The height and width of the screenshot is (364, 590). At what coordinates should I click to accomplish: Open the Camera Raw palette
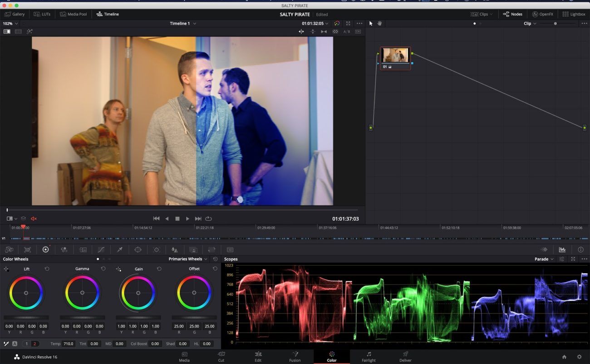[x=9, y=250]
